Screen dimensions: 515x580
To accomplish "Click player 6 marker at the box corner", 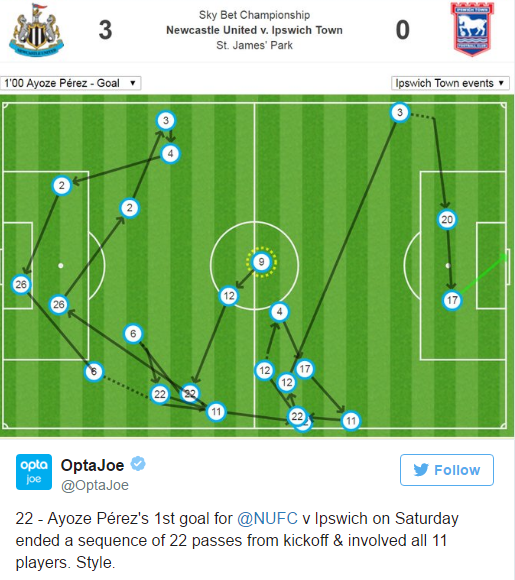I will coord(94,371).
